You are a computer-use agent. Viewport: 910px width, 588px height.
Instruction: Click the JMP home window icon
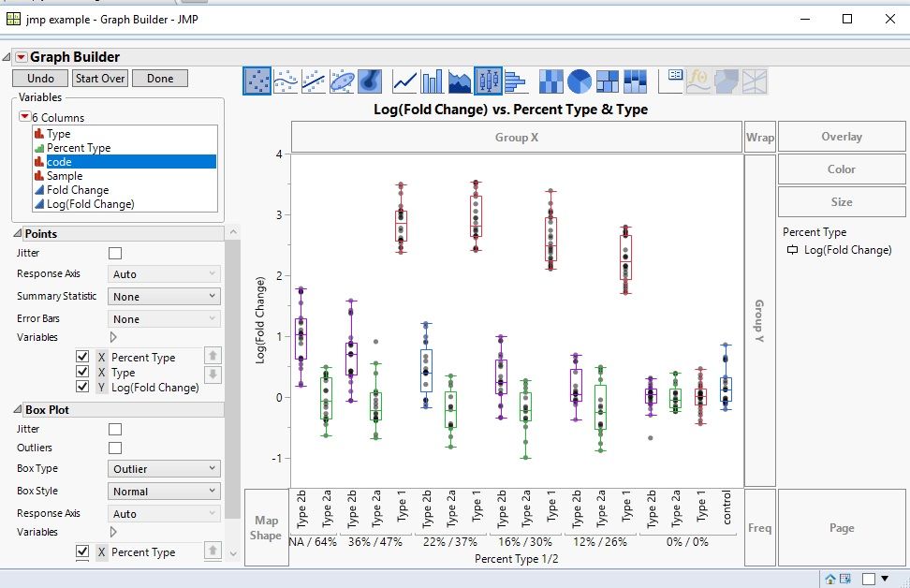click(x=830, y=579)
